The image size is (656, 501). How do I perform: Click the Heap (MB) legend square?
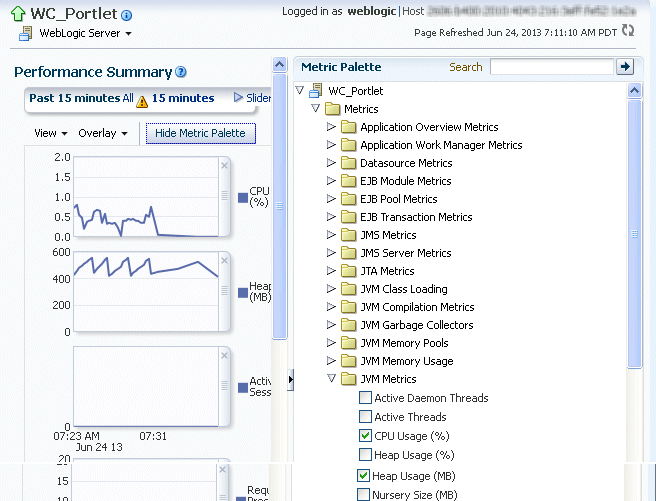click(243, 293)
